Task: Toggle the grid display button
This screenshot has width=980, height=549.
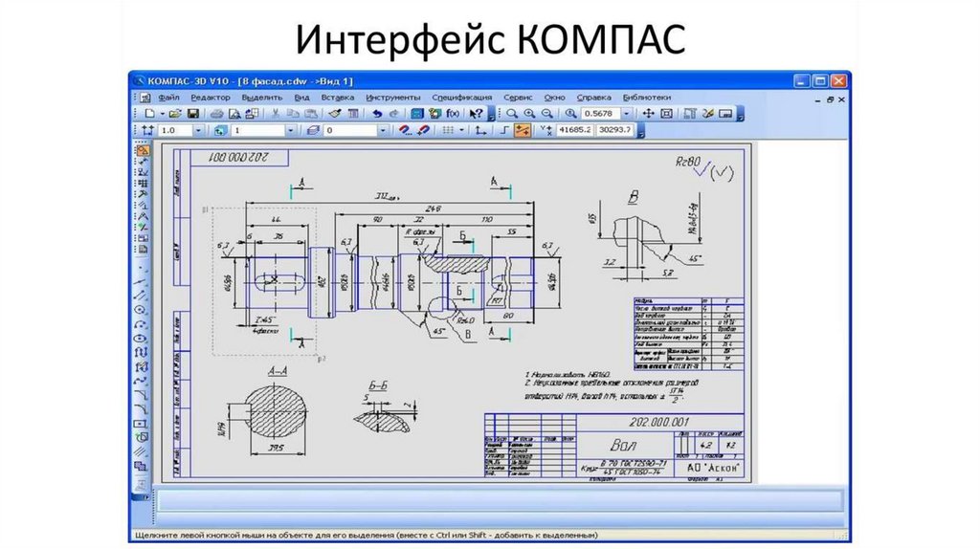Action: click(x=448, y=130)
